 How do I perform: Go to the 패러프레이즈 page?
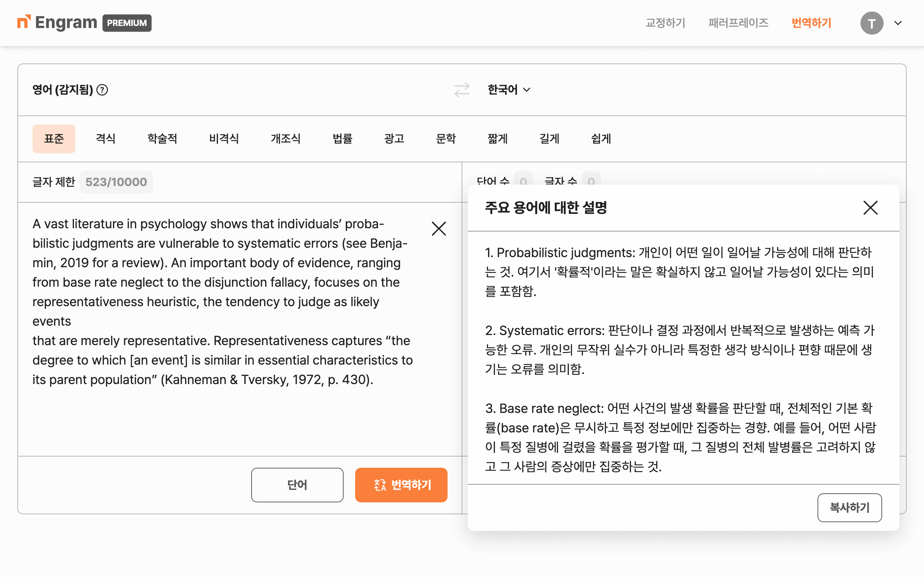(738, 23)
